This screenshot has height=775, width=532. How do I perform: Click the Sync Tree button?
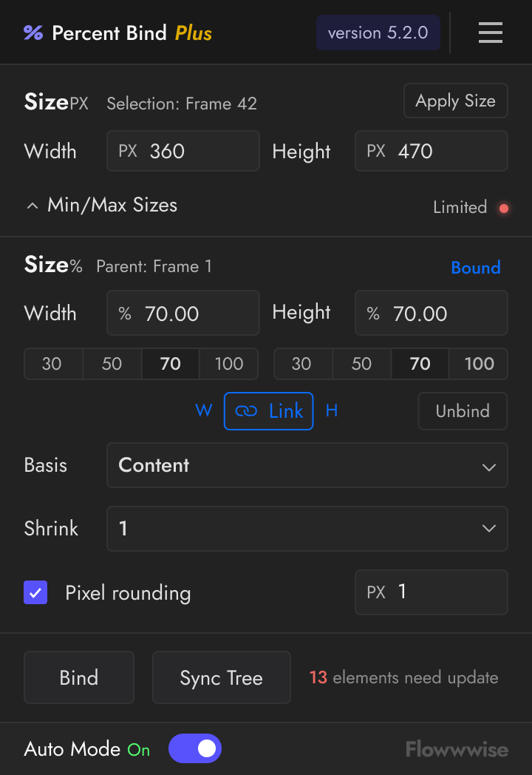pyautogui.click(x=221, y=677)
